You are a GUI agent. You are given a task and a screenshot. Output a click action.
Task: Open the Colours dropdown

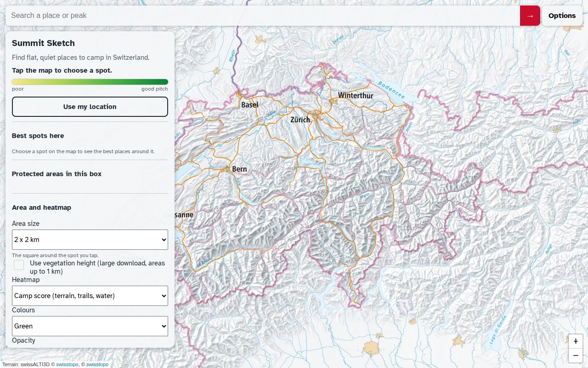click(x=90, y=326)
